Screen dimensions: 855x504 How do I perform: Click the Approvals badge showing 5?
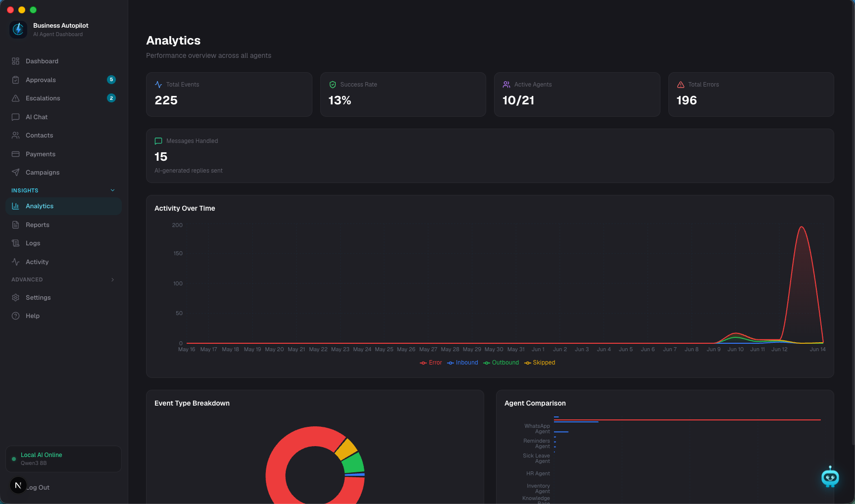111,80
